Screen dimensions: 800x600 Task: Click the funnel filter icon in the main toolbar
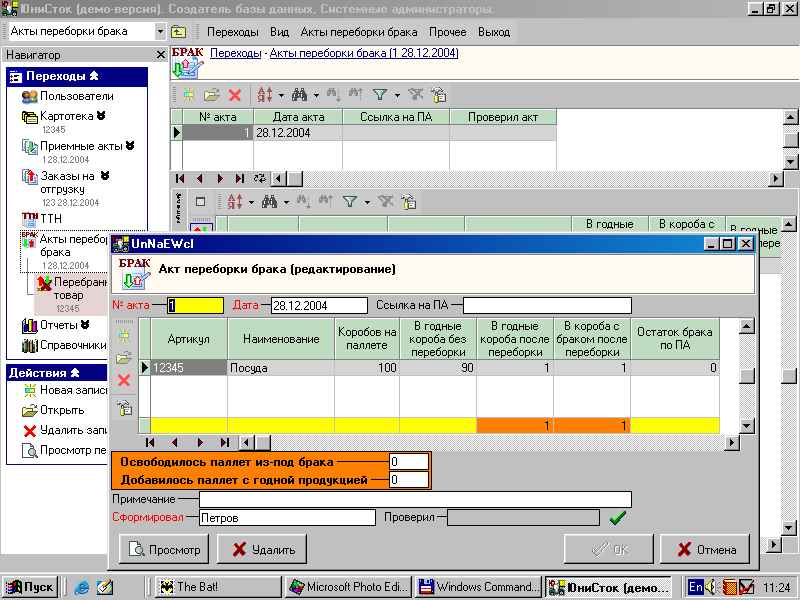tap(380, 95)
